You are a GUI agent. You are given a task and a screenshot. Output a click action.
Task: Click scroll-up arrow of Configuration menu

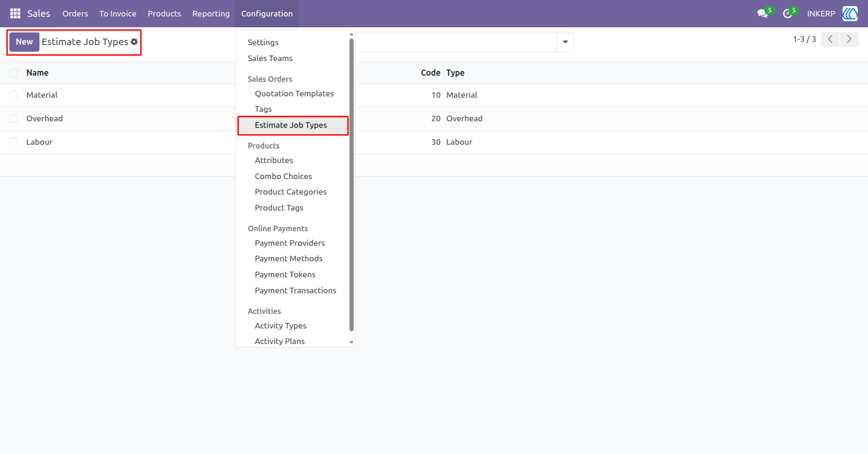pyautogui.click(x=351, y=34)
